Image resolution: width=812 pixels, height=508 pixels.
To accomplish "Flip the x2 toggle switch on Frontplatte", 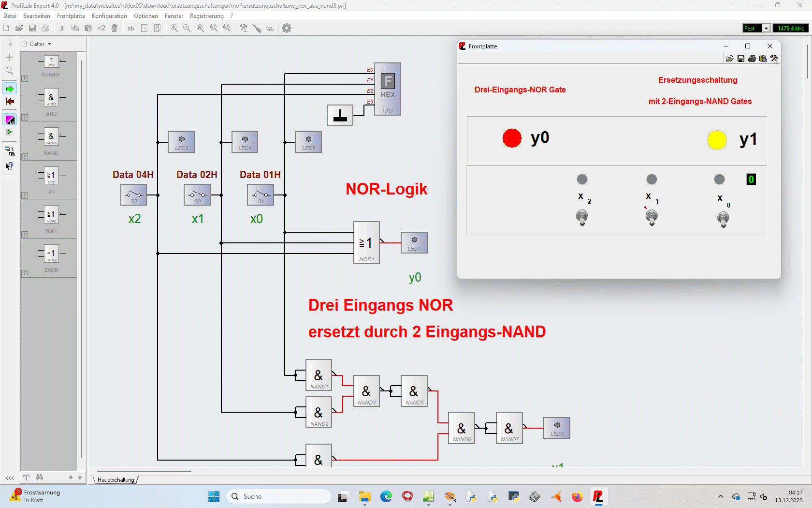I will [582, 217].
